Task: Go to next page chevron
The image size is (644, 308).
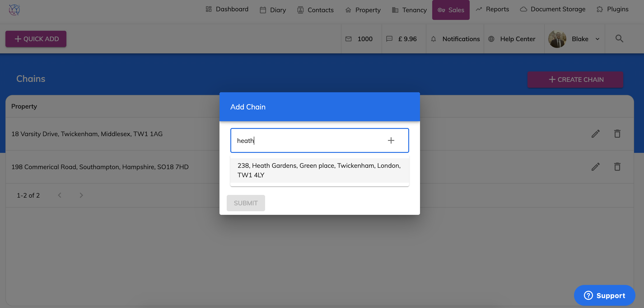Action: (x=81, y=195)
